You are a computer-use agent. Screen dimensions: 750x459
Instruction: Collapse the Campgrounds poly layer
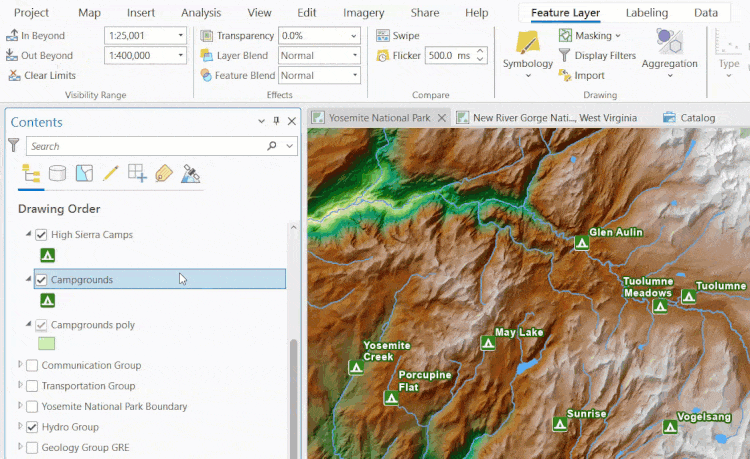[28, 324]
